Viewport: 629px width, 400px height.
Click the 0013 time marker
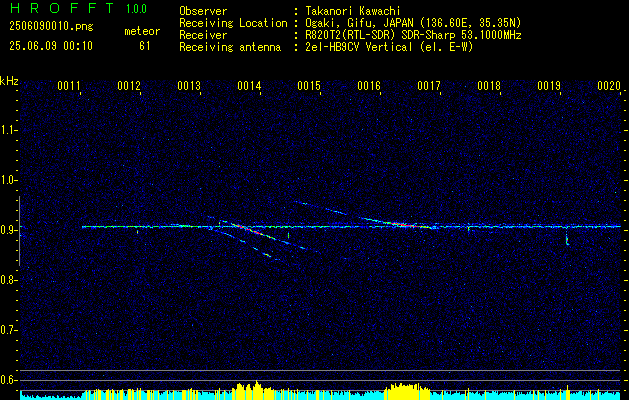click(x=189, y=86)
